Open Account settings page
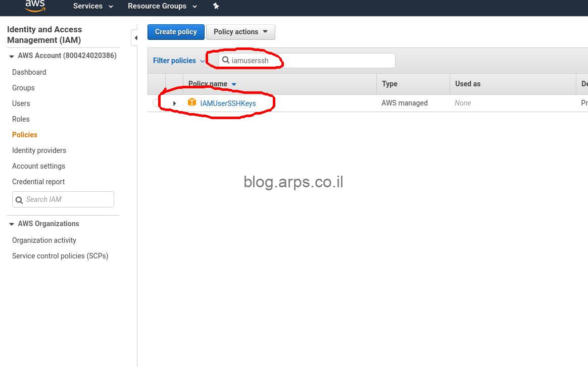The image size is (588, 367). point(38,166)
